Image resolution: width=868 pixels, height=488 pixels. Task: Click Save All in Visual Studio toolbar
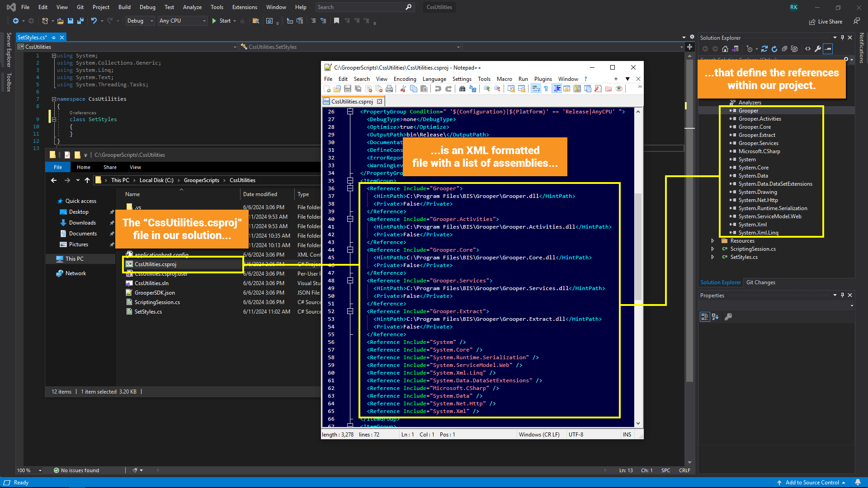click(80, 21)
